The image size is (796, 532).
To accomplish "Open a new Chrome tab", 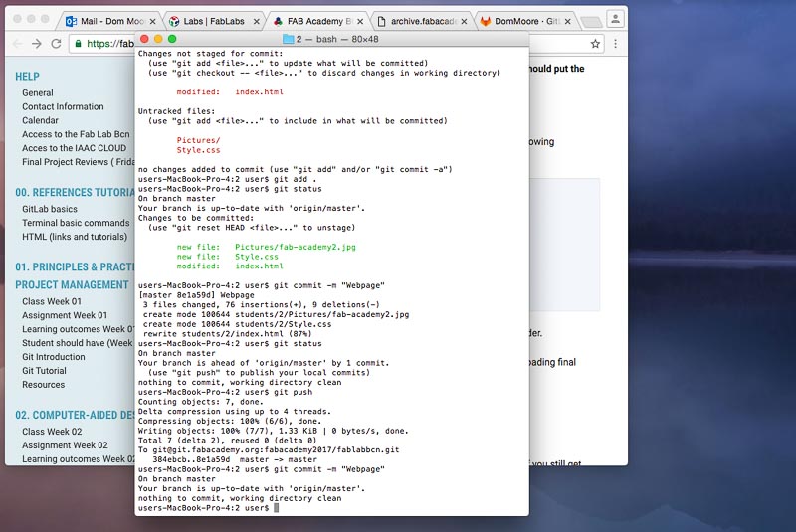I will pyautogui.click(x=590, y=22).
